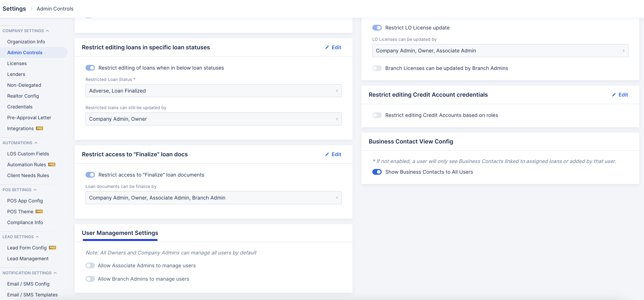Turn off Show Business Contacts to All Users
The width and height of the screenshot is (644, 300).
(x=377, y=172)
